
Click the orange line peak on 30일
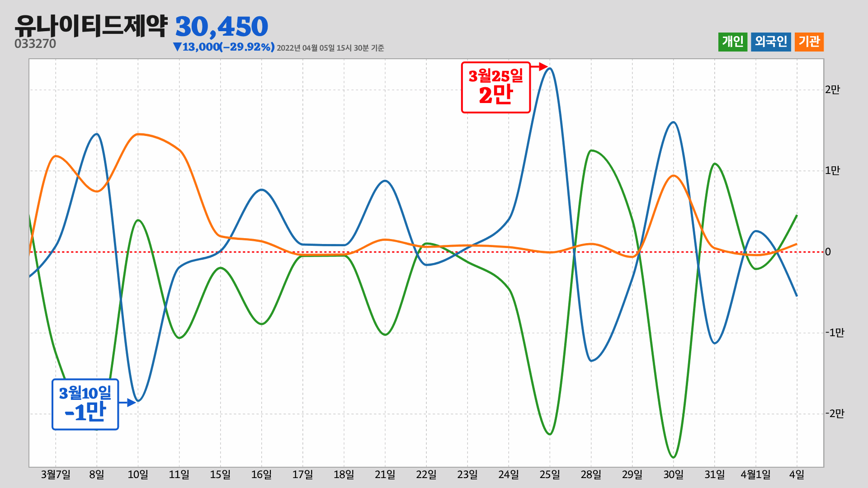(674, 176)
